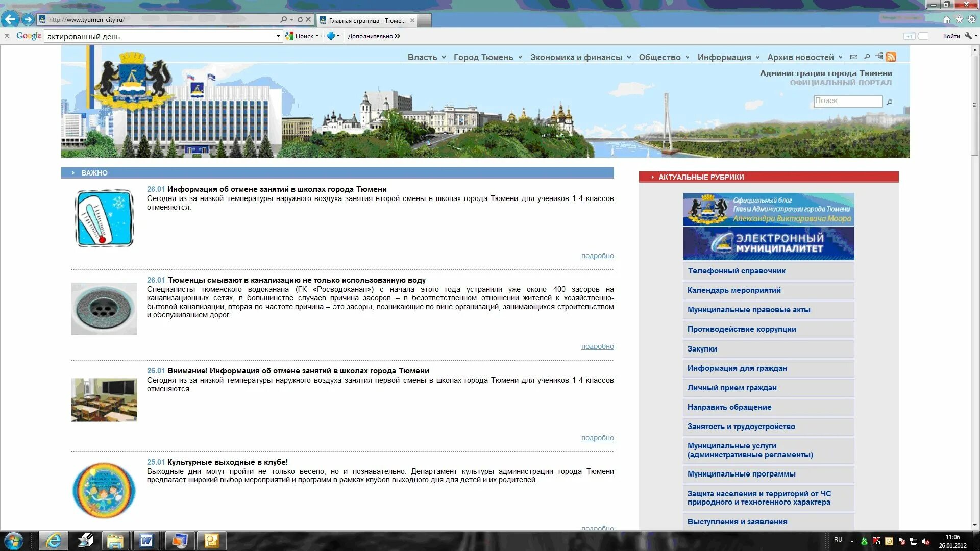980x551 pixels.
Task: Open a new blank tab
Action: point(425,20)
